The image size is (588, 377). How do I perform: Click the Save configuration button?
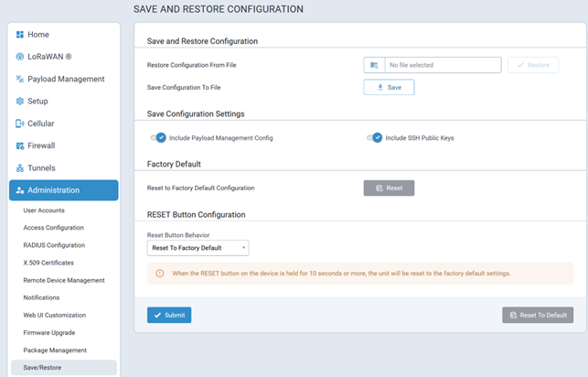pyautogui.click(x=389, y=88)
